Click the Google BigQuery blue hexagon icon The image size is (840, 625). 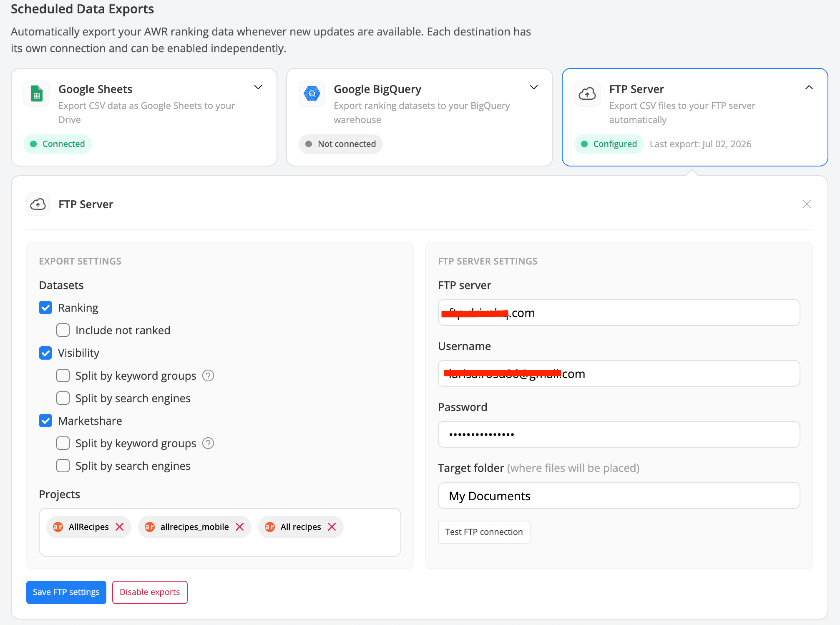point(312,94)
